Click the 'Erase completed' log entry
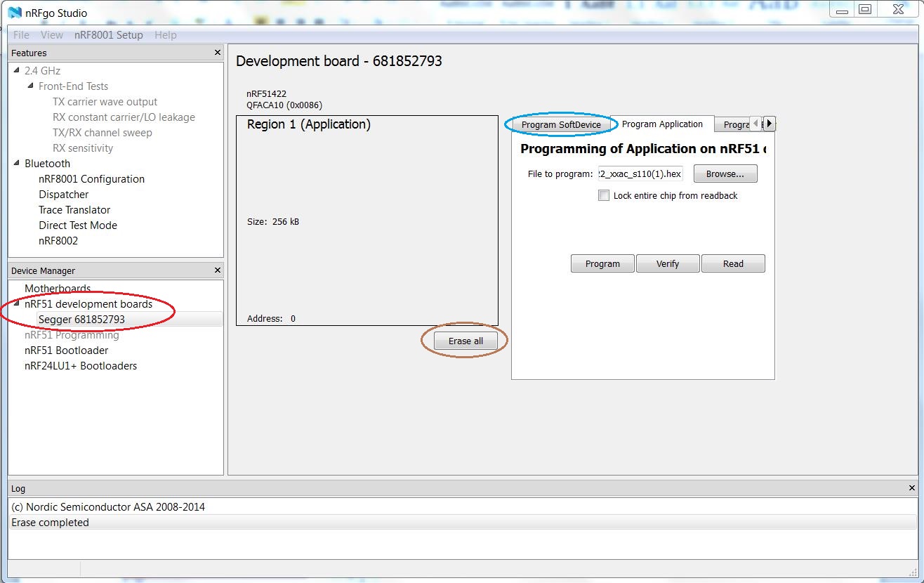The height and width of the screenshot is (583, 924). pyautogui.click(x=51, y=523)
